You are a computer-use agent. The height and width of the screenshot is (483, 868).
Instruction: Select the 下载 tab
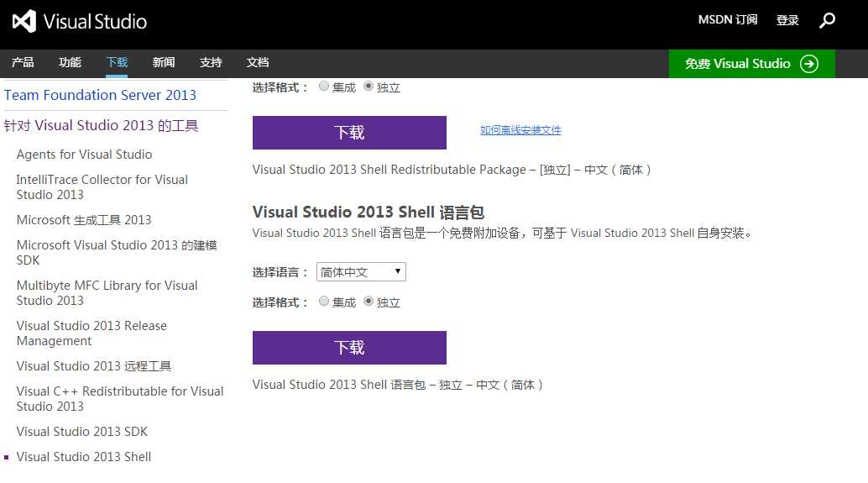[117, 63]
